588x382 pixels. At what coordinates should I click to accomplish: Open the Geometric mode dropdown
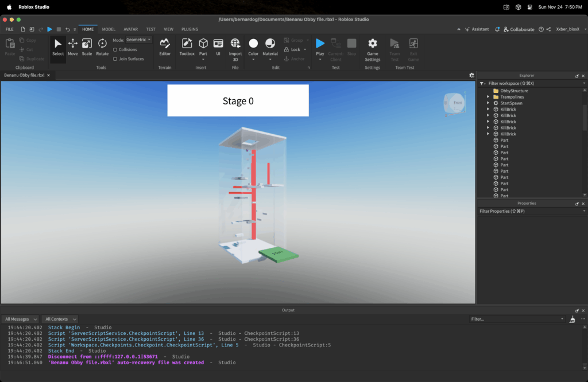[138, 40]
